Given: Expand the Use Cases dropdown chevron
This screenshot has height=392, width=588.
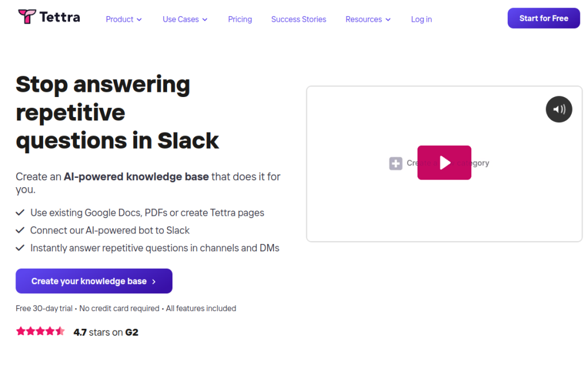Looking at the screenshot, I should point(205,20).
